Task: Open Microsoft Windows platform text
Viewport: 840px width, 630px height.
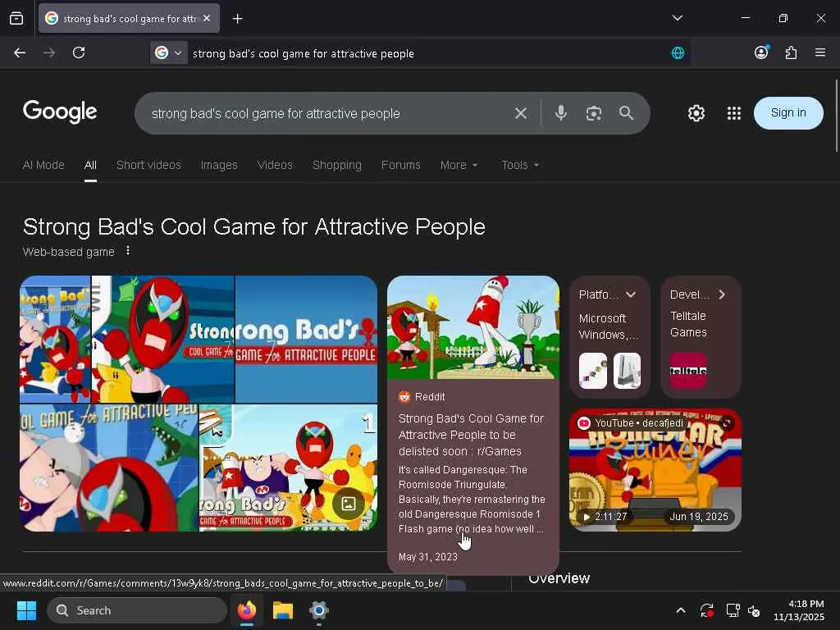Action: coord(608,326)
